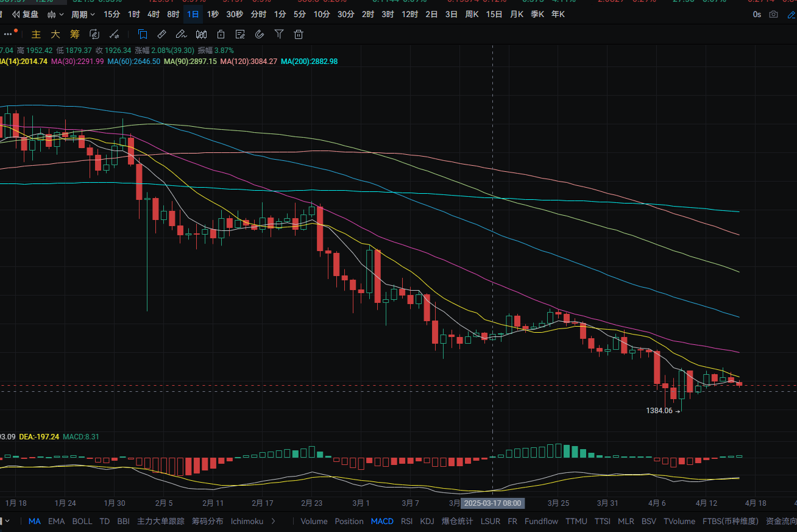The width and height of the screenshot is (797, 532).
Task: Click the 筹 chip distribution button
Action: pyautogui.click(x=75, y=35)
